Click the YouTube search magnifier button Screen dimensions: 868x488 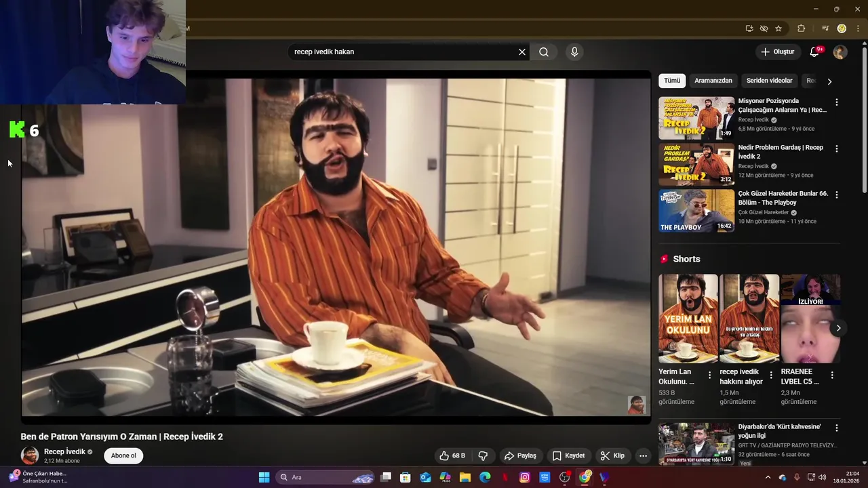544,52
